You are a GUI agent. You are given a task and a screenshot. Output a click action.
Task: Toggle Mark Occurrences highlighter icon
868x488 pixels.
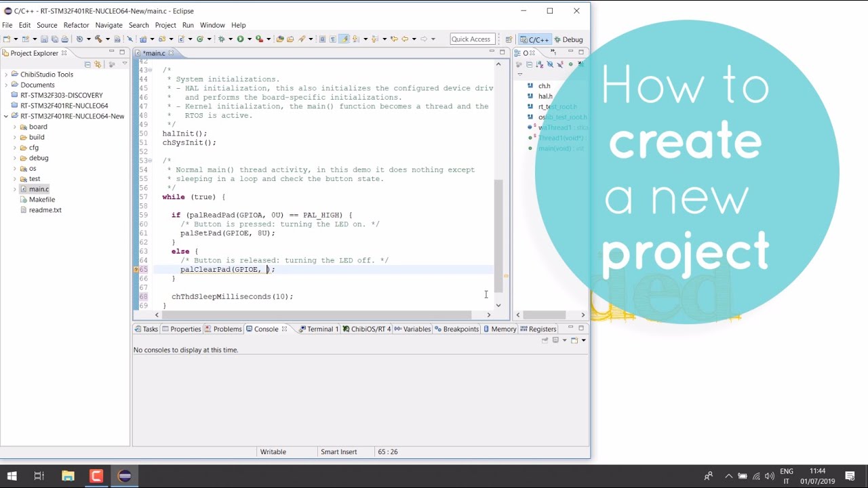[344, 39]
